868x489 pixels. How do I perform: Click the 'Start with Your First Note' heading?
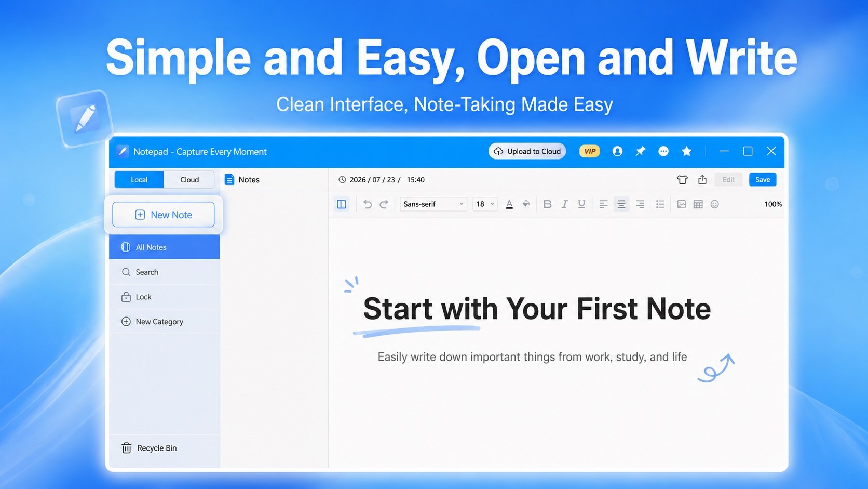(x=537, y=309)
